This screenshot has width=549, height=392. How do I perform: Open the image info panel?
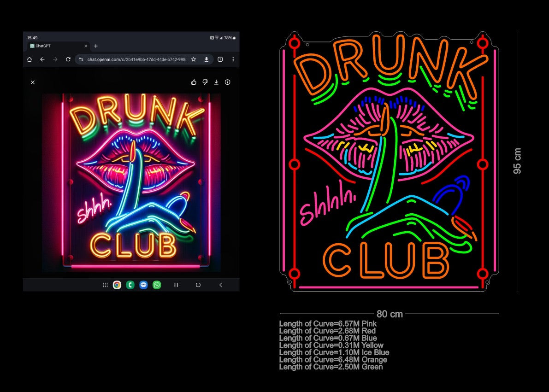[227, 82]
